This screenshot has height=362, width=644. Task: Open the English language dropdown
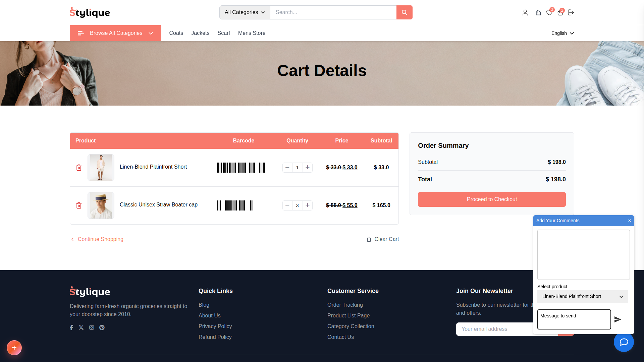pyautogui.click(x=562, y=33)
